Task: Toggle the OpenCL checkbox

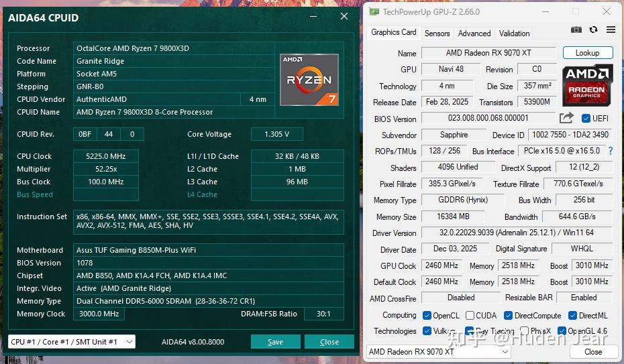Action: coord(427,316)
